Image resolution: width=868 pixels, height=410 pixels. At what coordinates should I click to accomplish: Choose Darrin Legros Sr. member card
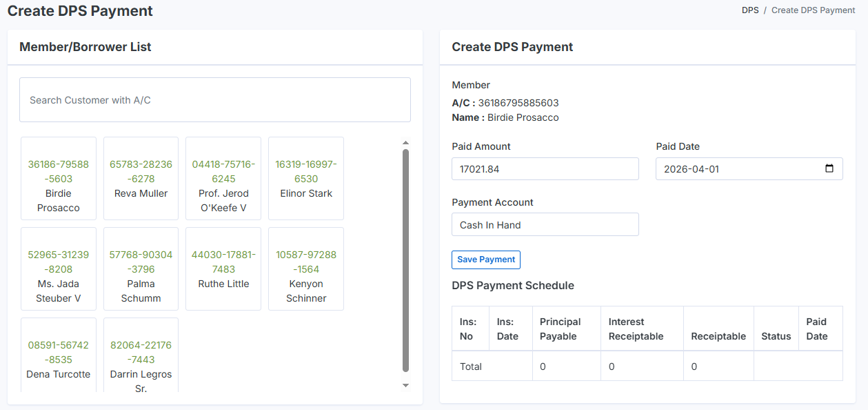pos(141,355)
